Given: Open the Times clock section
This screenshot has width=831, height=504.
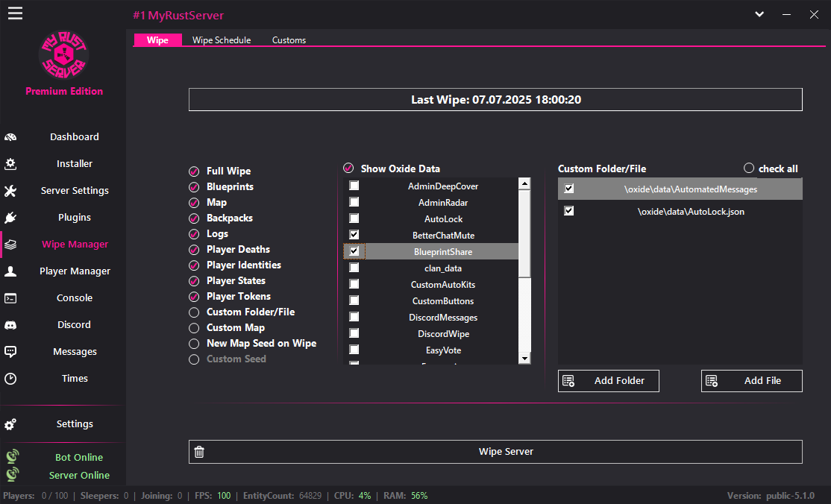Looking at the screenshot, I should (x=74, y=378).
